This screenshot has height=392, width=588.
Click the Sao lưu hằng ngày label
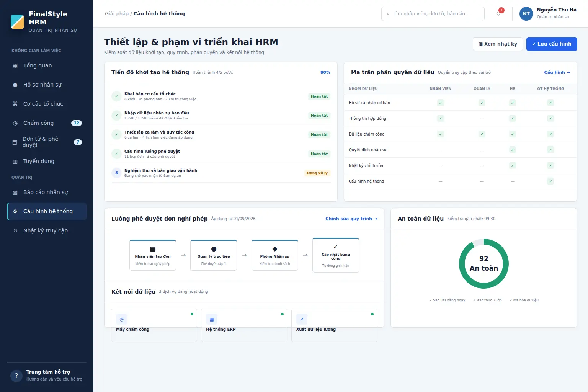point(447,300)
